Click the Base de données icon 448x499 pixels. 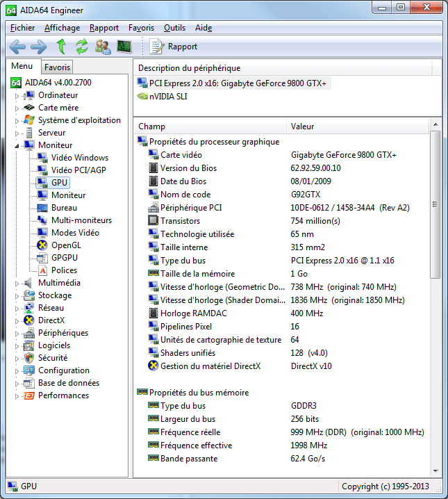click(29, 383)
